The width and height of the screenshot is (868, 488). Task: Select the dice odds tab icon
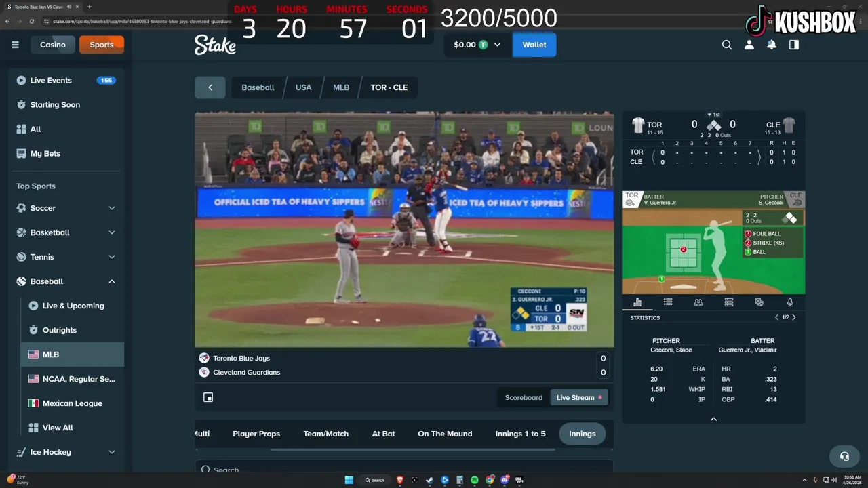tap(759, 302)
